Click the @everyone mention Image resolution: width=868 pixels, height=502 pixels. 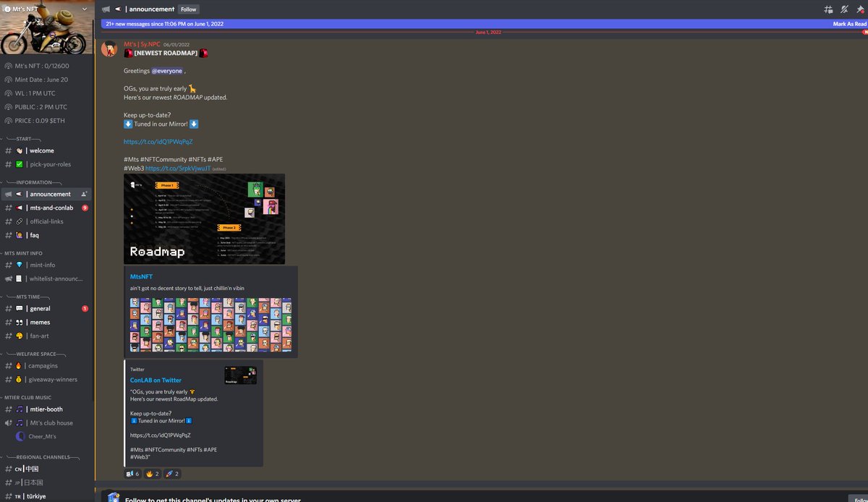point(166,71)
